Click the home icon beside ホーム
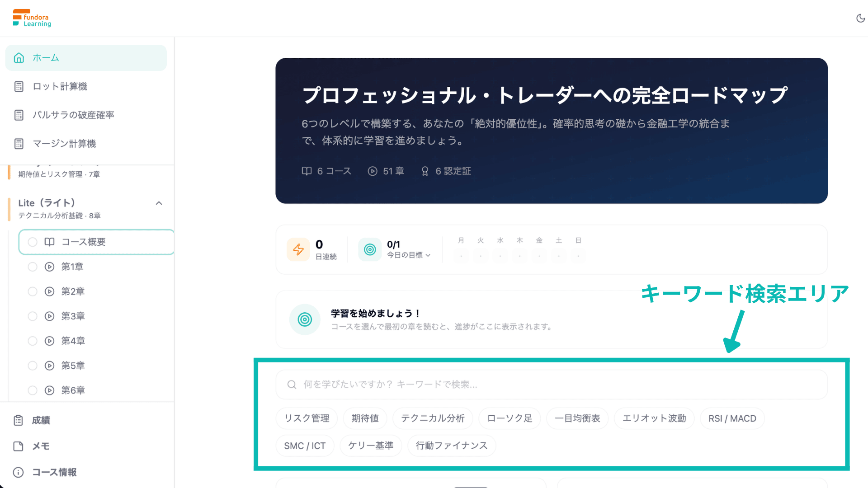This screenshot has width=868, height=488. click(x=19, y=58)
